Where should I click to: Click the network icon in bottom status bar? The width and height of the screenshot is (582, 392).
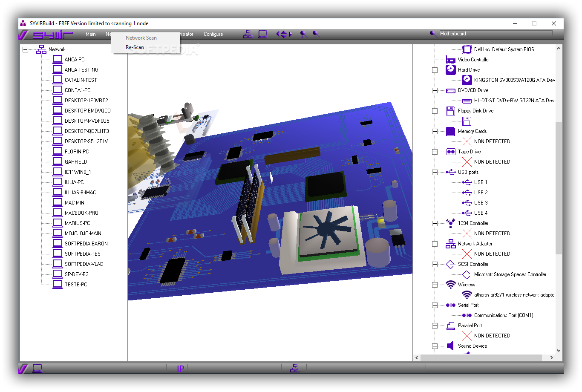tap(295, 369)
